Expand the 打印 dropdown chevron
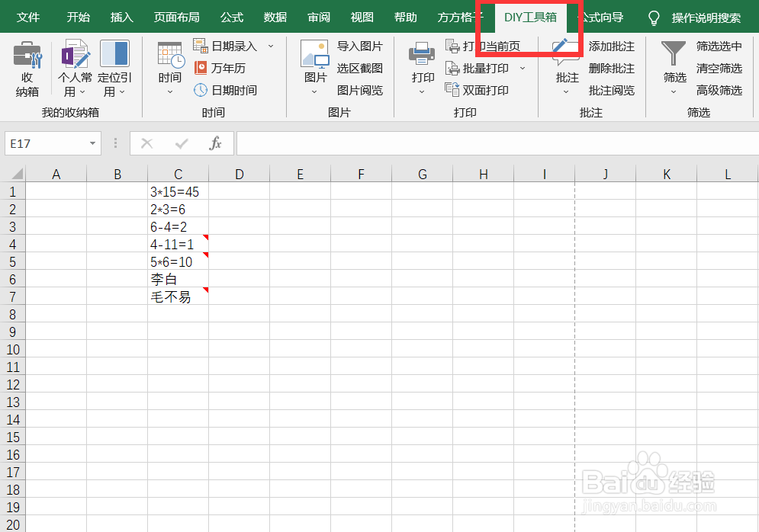This screenshot has height=532, width=759. click(422, 92)
